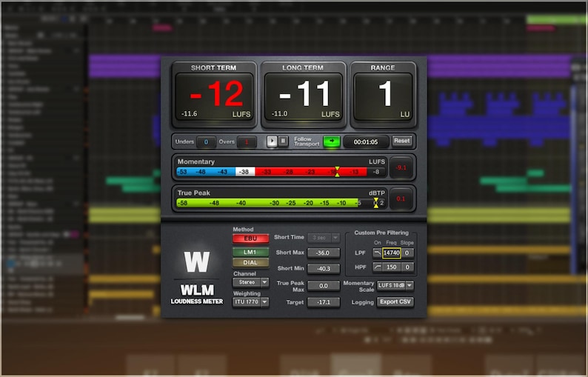Open the Momentary Scale LUFS 18dB dropdown
This screenshot has height=377, width=588.
coord(395,285)
